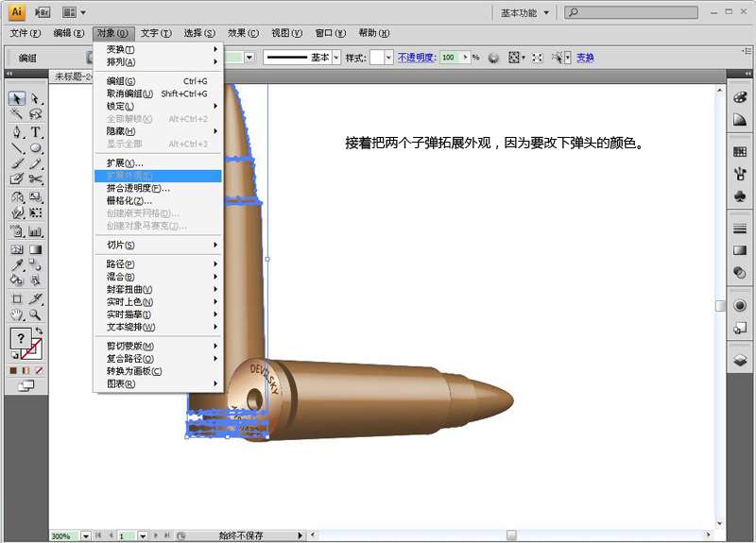756x543 pixels.
Task: Select the Type tool in toolbox
Action: pyautogui.click(x=36, y=132)
